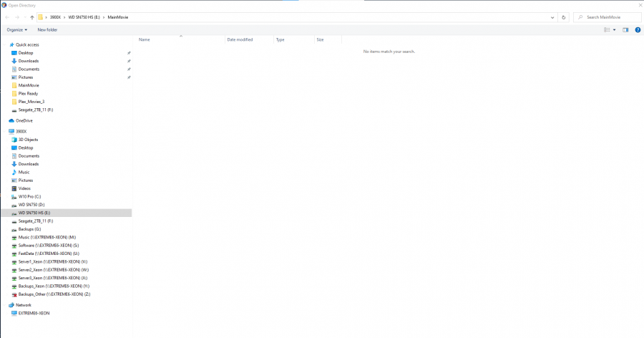Click 3900X in the address breadcrumb

[x=55, y=17]
